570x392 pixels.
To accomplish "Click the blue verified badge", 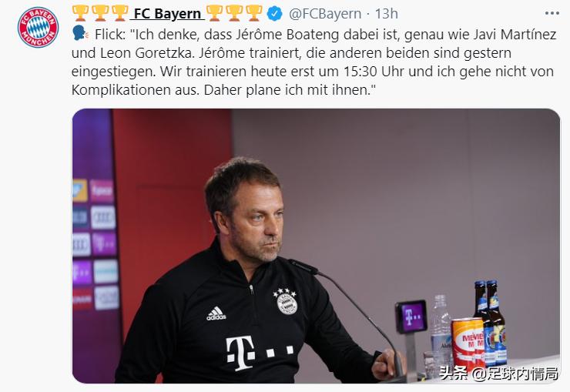I will (x=275, y=14).
